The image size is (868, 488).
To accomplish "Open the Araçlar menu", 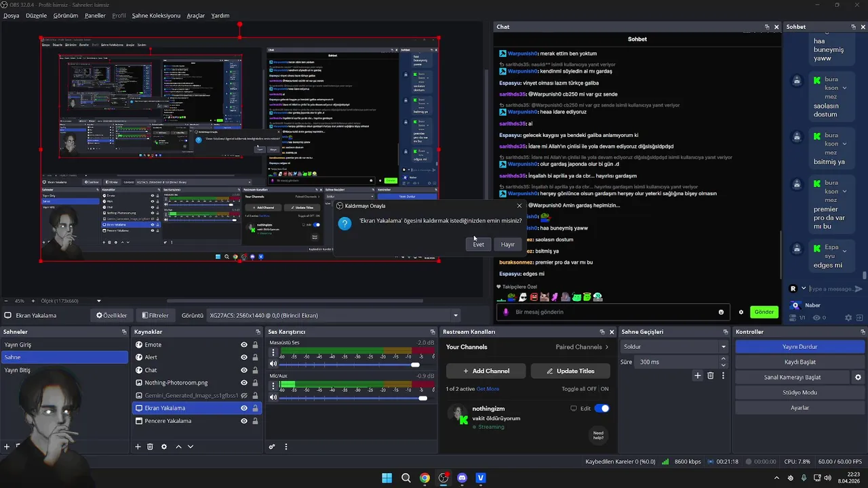I will [x=196, y=16].
